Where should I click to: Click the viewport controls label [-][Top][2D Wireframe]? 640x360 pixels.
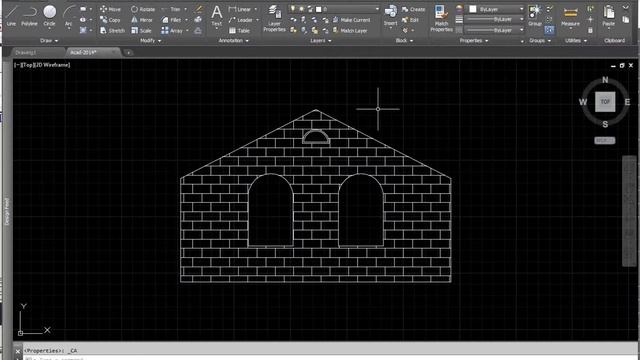pos(42,65)
